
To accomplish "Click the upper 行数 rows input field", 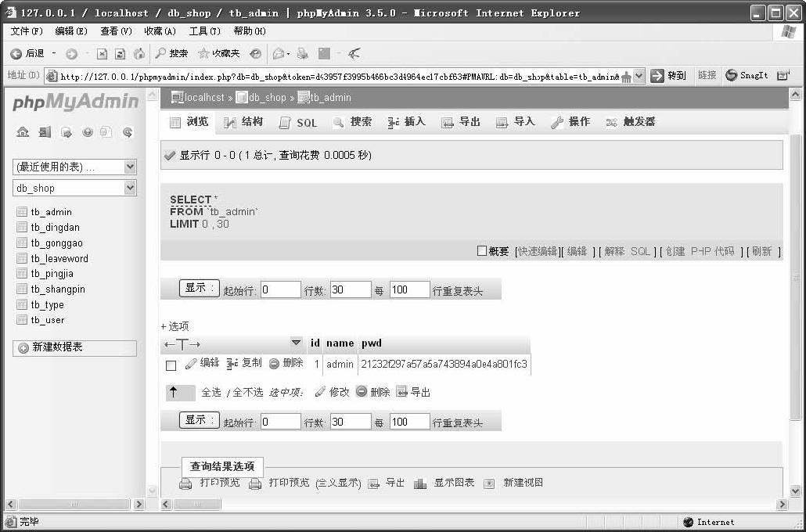I will 350,289.
